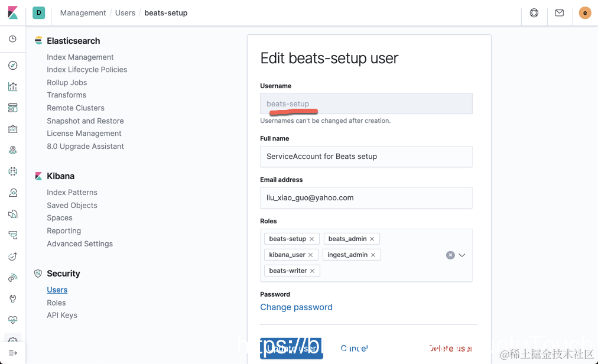Go to Users breadcrumb
This screenshot has height=364, width=598.
(x=125, y=12)
